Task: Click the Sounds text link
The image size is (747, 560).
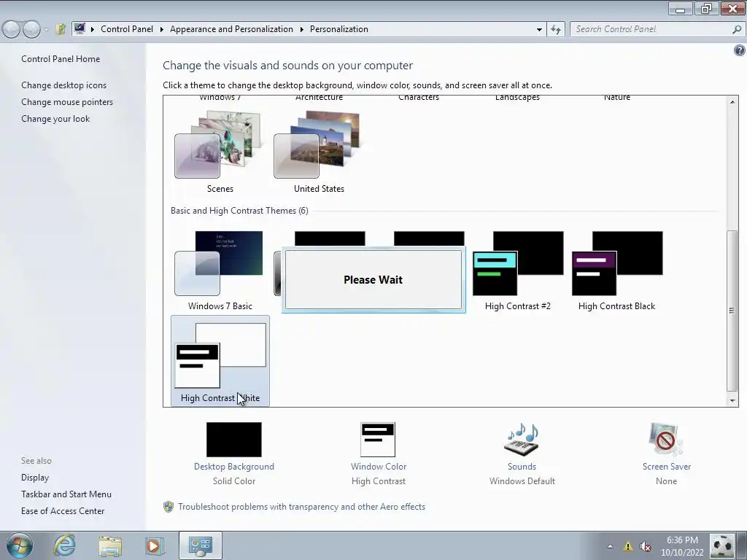Action: [522, 467]
